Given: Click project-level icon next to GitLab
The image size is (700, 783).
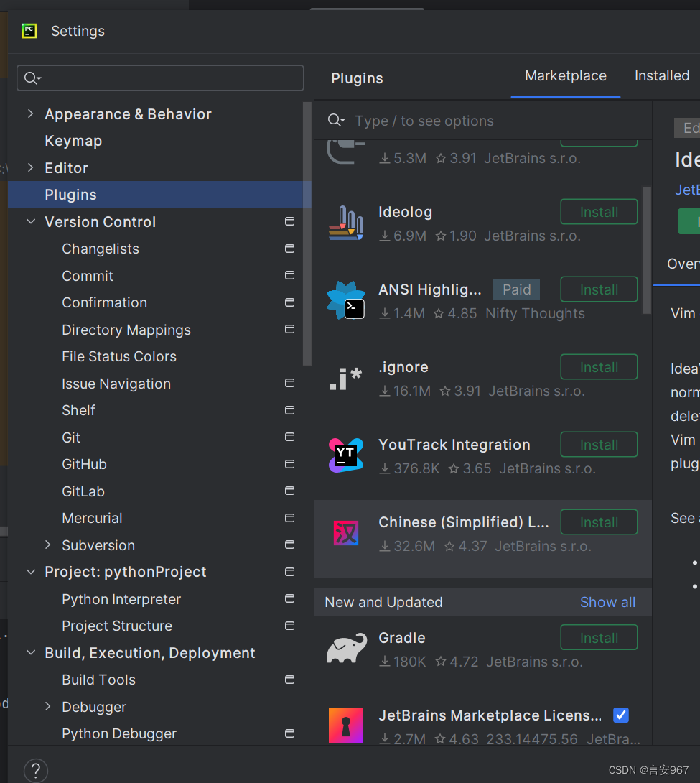Looking at the screenshot, I should (289, 491).
